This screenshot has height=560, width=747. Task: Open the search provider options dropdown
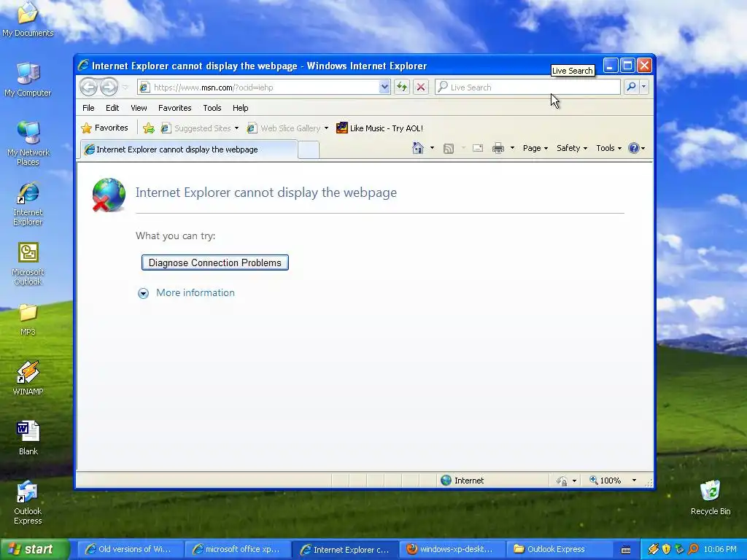tap(643, 87)
